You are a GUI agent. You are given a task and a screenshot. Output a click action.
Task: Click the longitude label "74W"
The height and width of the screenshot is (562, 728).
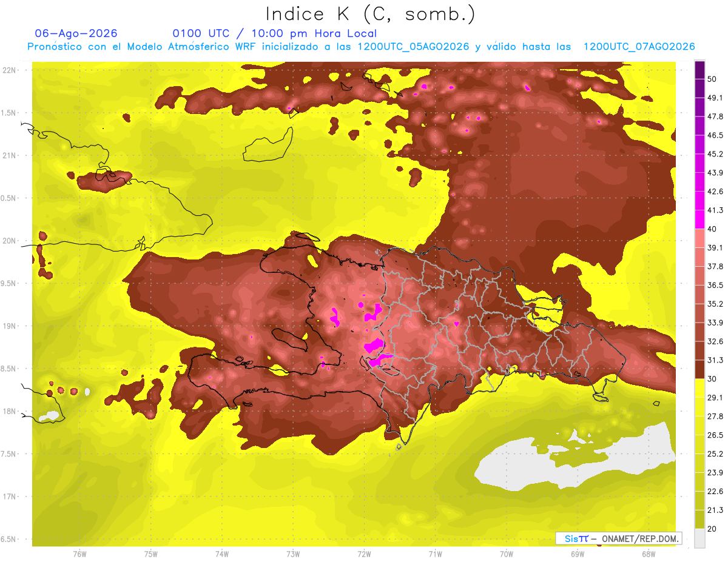click(222, 554)
